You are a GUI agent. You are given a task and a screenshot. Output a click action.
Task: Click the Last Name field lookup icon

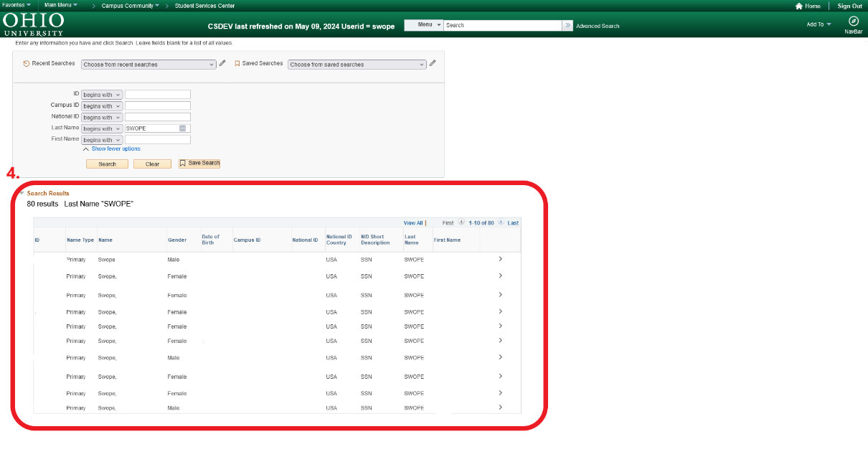pyautogui.click(x=183, y=128)
